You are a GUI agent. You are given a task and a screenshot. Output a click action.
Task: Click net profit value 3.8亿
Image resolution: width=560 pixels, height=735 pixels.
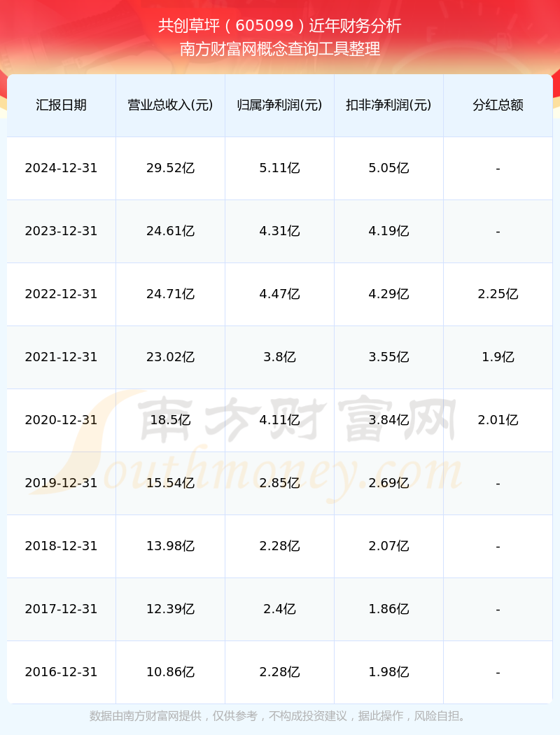click(x=280, y=357)
